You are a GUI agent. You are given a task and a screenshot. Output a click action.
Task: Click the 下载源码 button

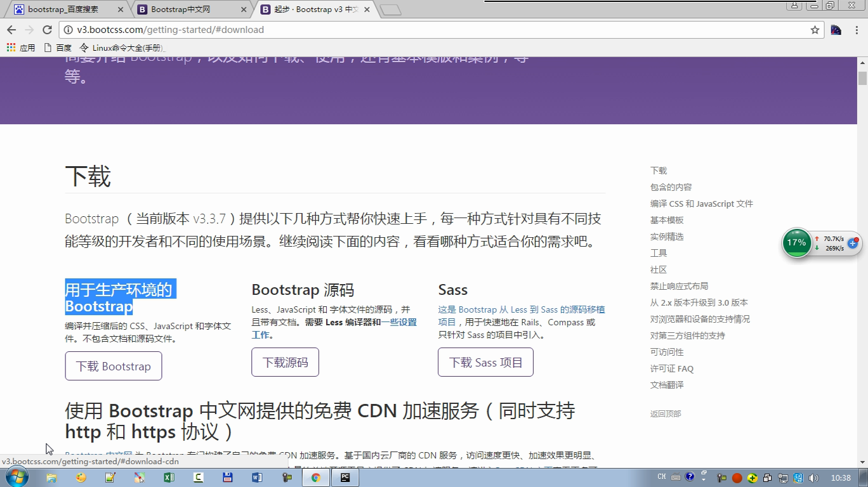point(285,362)
